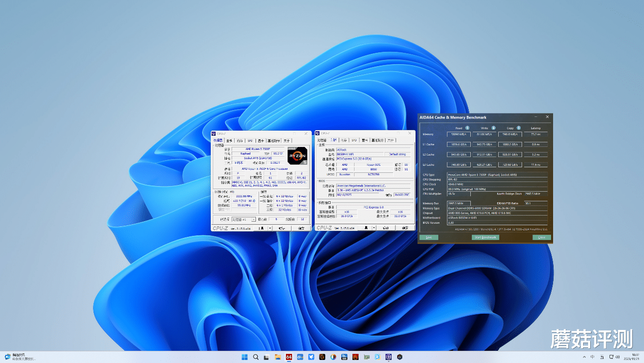
Task: Click the Copy info icon in AIDA64
Action: click(519, 128)
